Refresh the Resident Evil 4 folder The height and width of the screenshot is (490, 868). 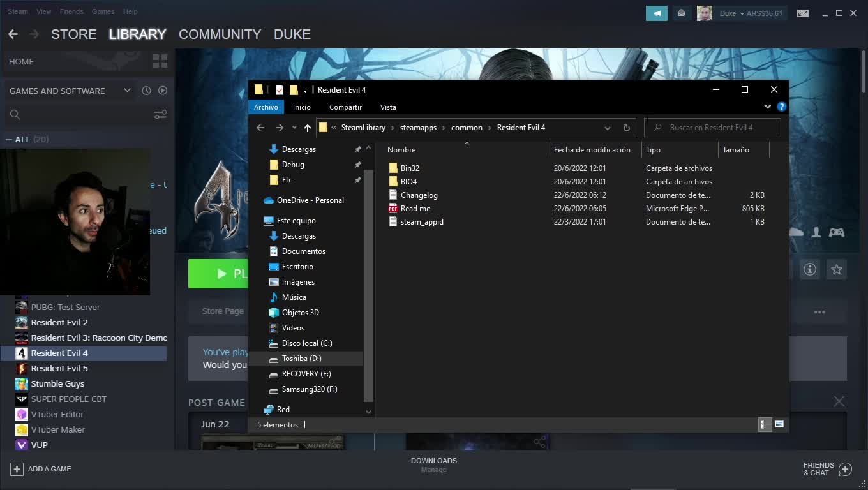click(626, 128)
